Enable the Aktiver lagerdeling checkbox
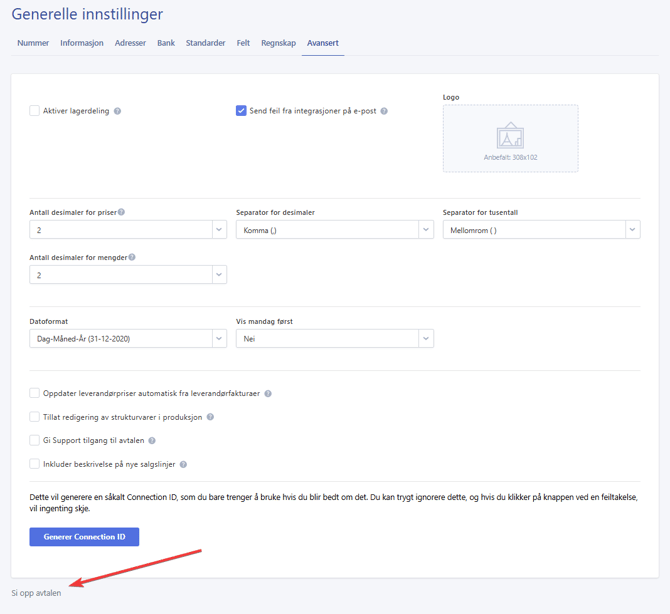The width and height of the screenshot is (670, 614). pyautogui.click(x=35, y=111)
